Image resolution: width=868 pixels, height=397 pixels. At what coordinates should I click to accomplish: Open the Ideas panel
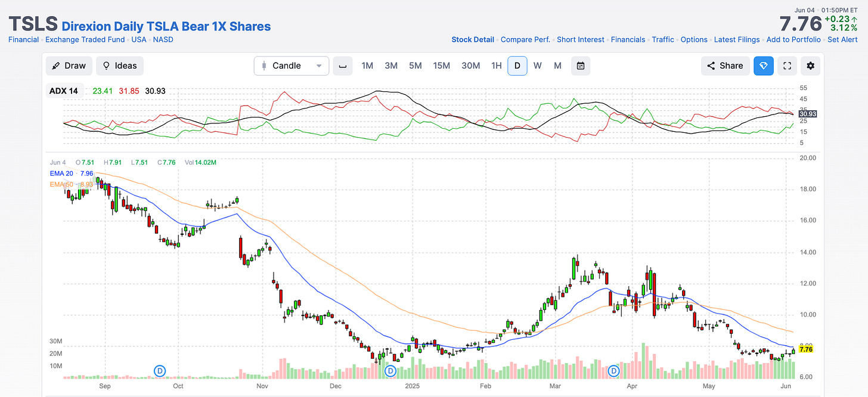[120, 66]
